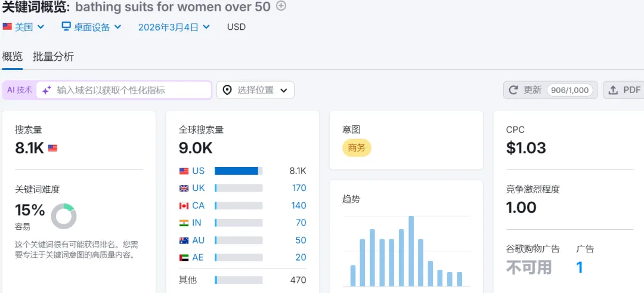Switch to the 概览 tab
The height and width of the screenshot is (293, 644).
click(x=13, y=57)
